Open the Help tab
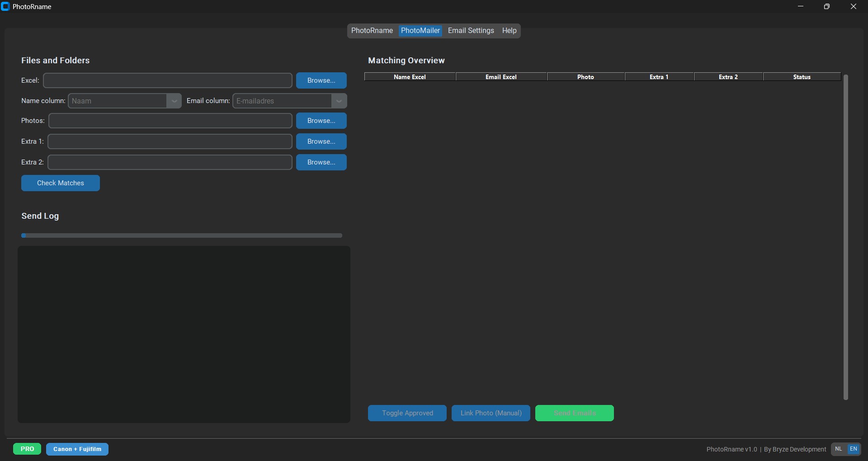 point(509,31)
